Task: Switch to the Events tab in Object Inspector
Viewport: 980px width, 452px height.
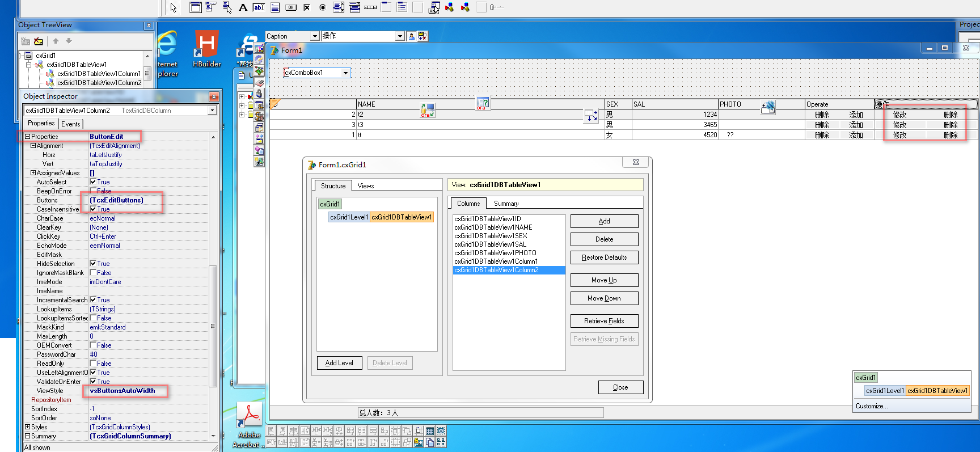Action: [x=71, y=124]
